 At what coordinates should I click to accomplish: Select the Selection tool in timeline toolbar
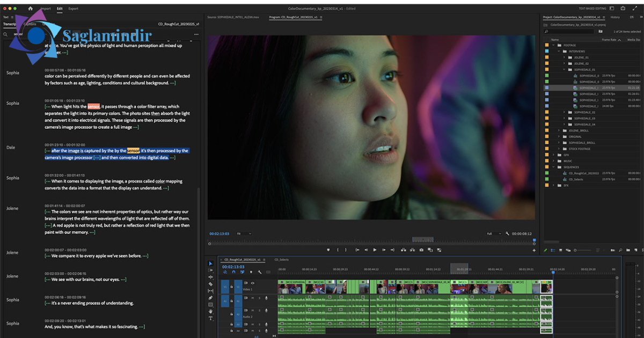tap(210, 263)
